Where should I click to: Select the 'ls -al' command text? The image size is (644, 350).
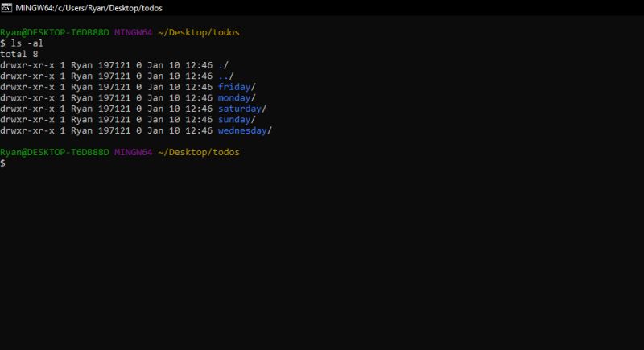[27, 43]
